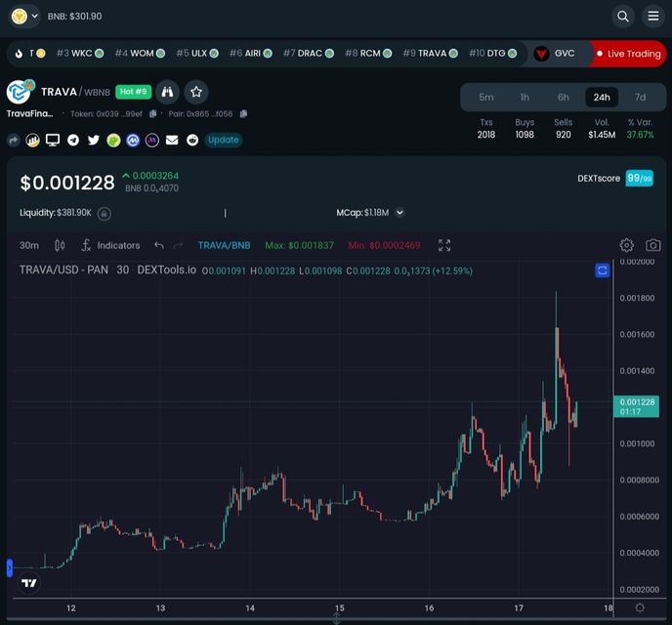This screenshot has width=672, height=625.
Task: Select the 5m stats timeframe
Action: 486,98
